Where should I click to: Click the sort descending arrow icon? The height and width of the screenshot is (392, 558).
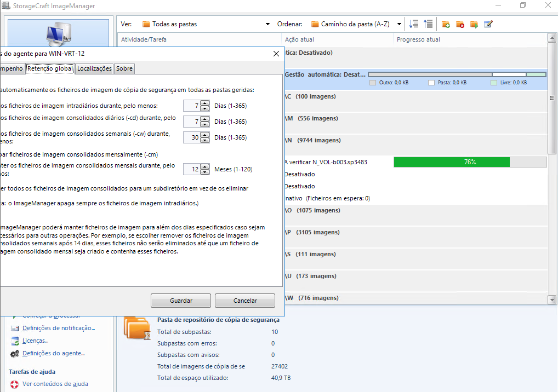pos(413,24)
